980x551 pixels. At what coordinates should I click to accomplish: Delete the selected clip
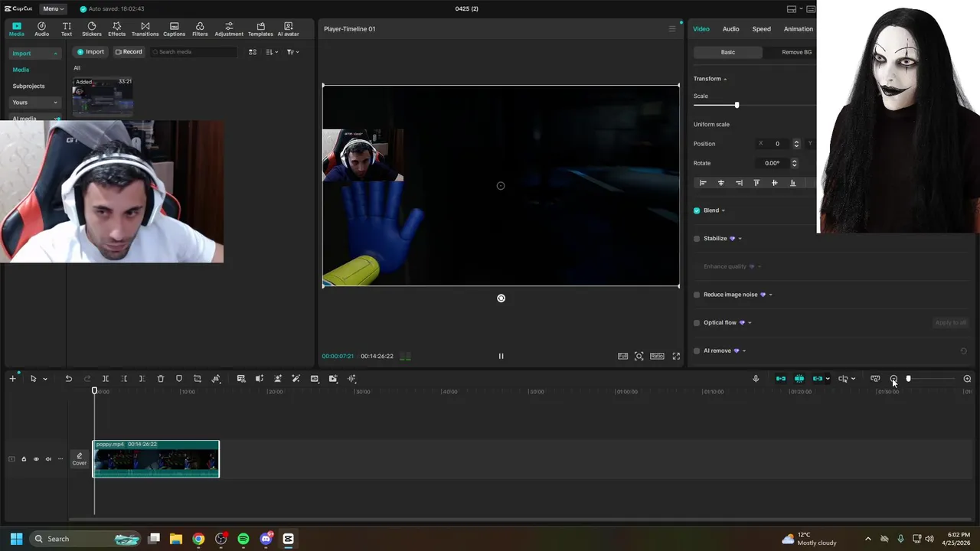161,379
